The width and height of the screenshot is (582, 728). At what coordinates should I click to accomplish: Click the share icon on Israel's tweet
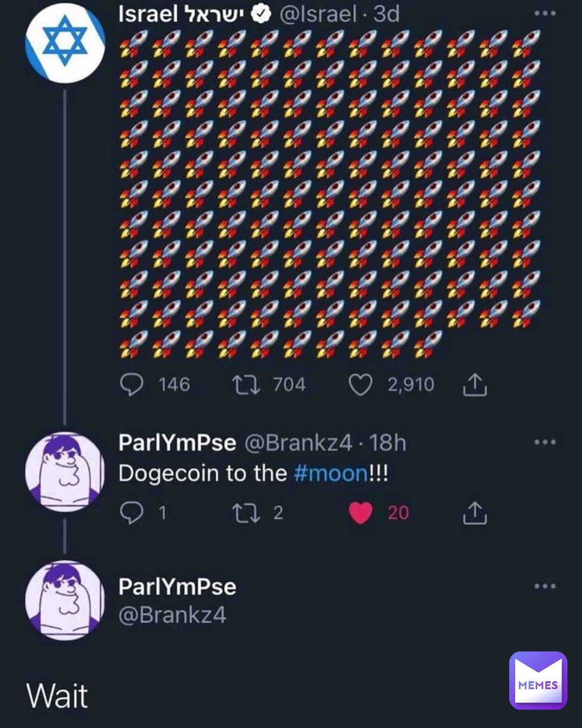click(x=475, y=384)
